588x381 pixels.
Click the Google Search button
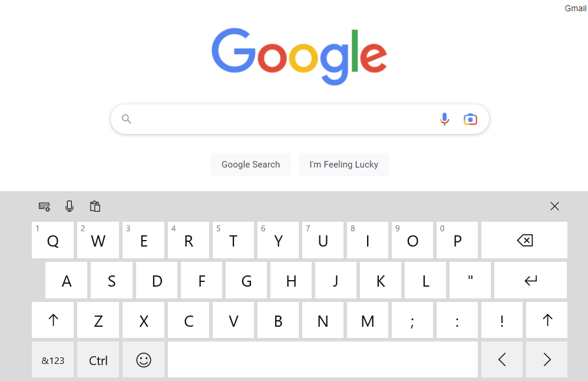tap(250, 165)
